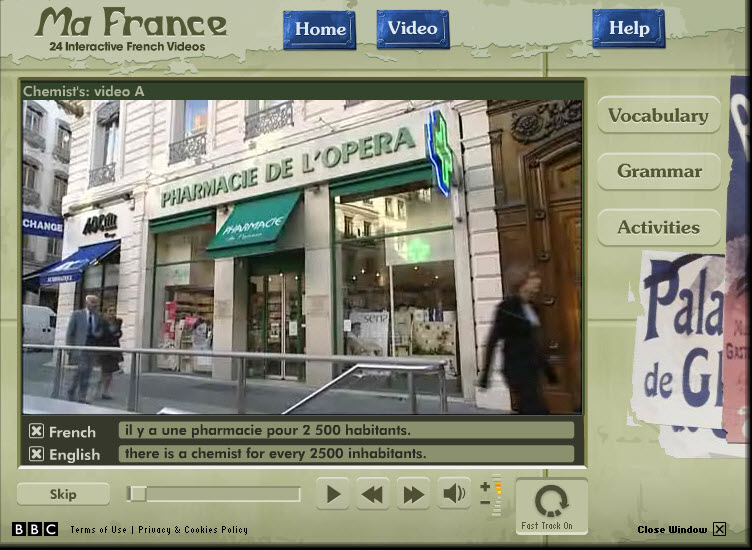Uncheck the English subtitles checkbox
Screen dimensions: 752x550
tap(36, 454)
